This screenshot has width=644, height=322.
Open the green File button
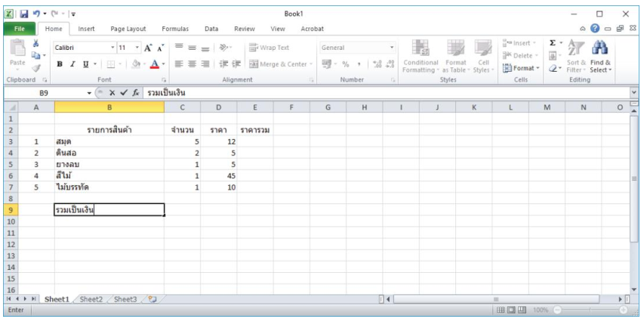click(x=18, y=29)
